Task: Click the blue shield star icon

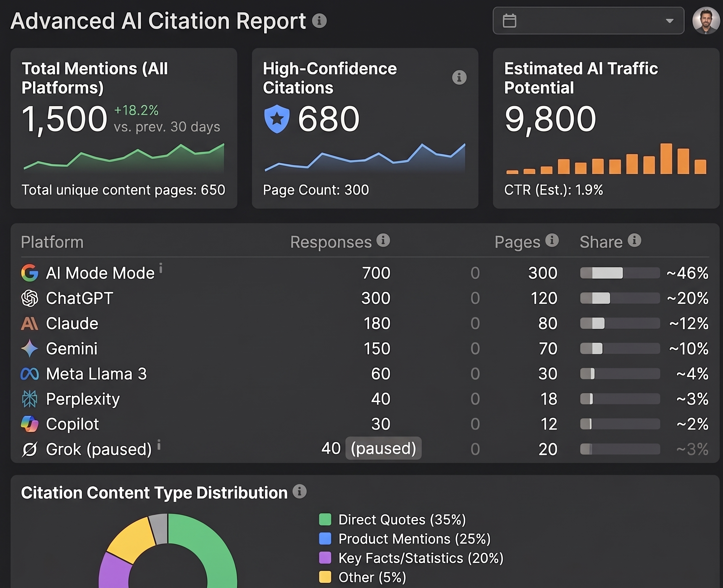Action: [277, 119]
